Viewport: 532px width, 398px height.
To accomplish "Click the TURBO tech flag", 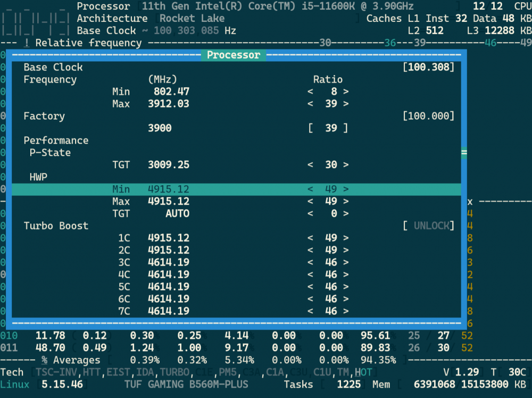I will [174, 372].
